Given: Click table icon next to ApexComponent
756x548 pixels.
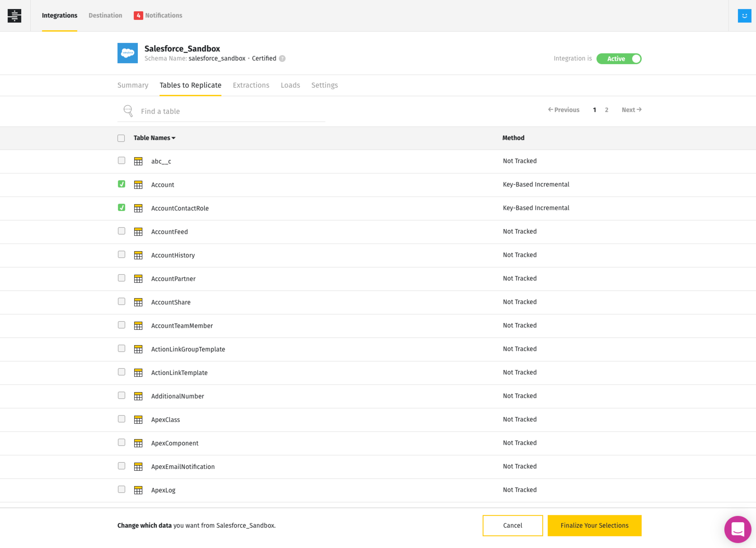Looking at the screenshot, I should coord(138,443).
